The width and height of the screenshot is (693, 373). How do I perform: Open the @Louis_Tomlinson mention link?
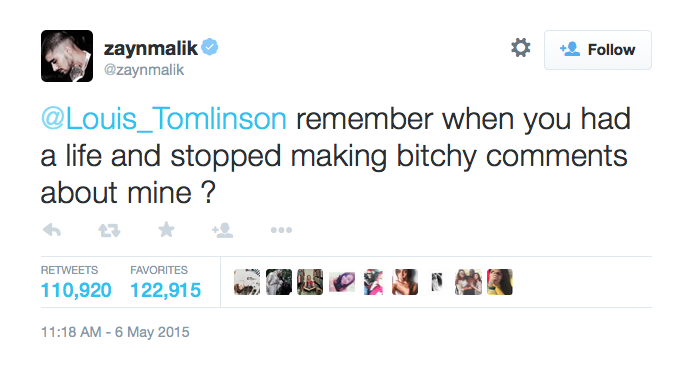click(x=164, y=119)
